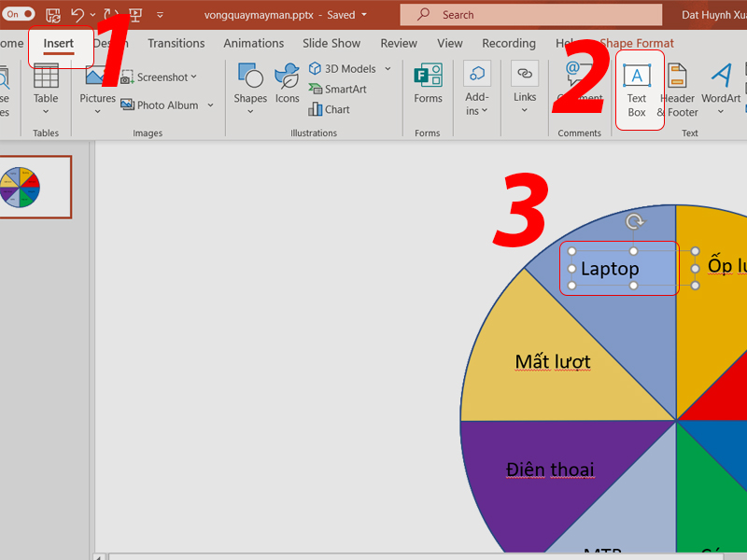
Task: Click the Undo arrow in title bar
Action: tap(78, 15)
